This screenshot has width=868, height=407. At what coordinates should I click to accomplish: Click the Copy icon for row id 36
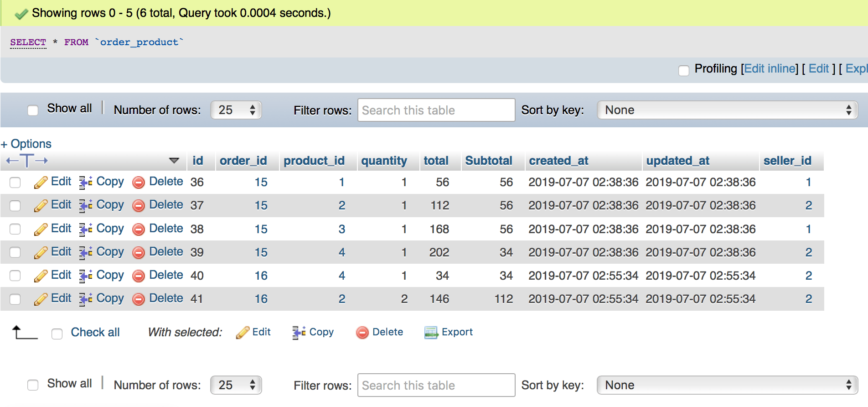[86, 182]
